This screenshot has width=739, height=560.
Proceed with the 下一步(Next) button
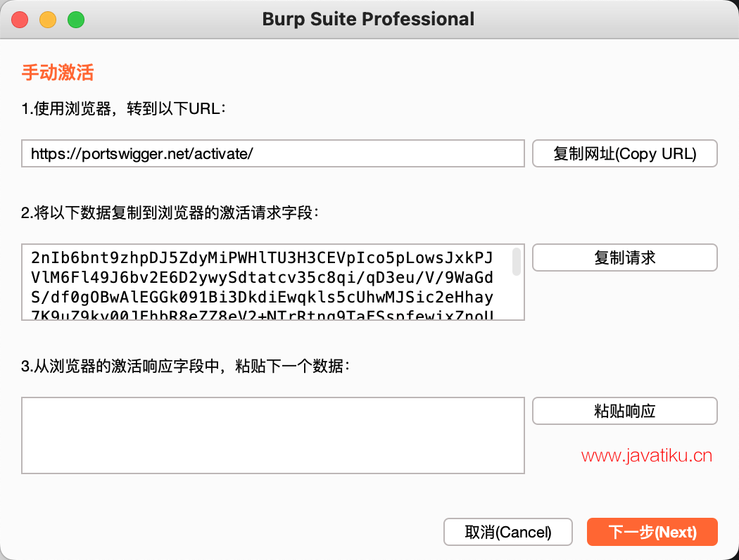tap(652, 533)
